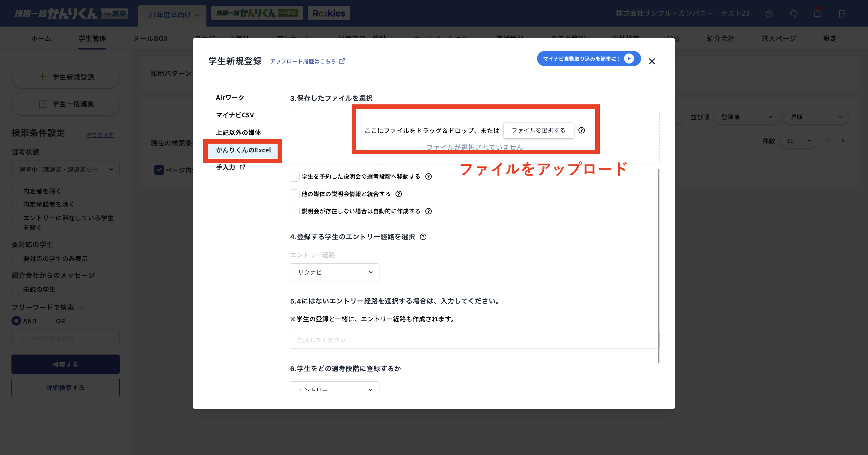Click the ファイルを選択する button

pos(538,130)
